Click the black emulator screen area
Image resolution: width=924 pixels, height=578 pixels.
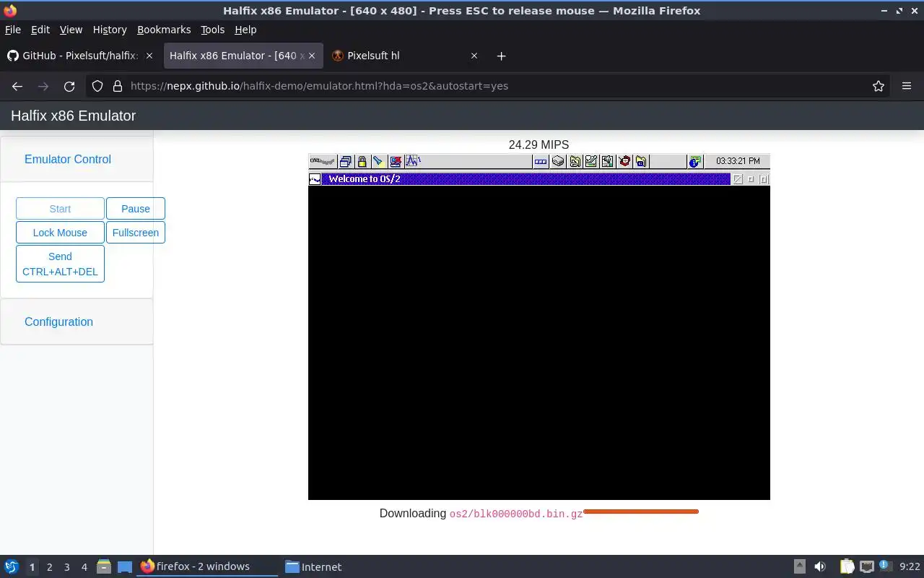[x=539, y=342]
